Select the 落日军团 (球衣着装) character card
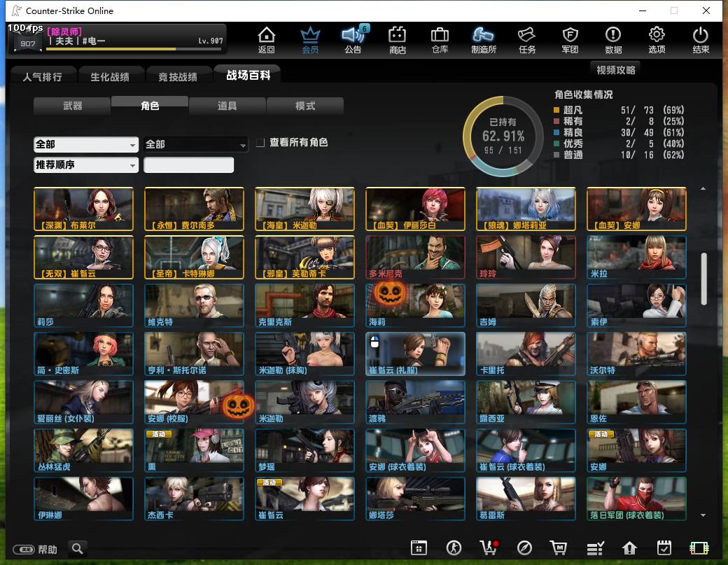Image resolution: width=728 pixels, height=565 pixels. pyautogui.click(x=636, y=498)
